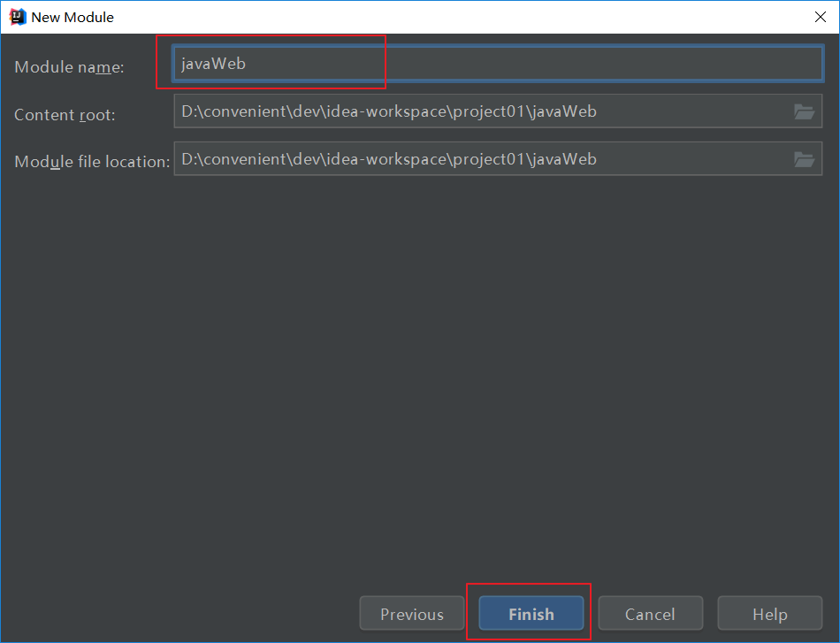
Task: Browse folder for Module file location
Action: 804,159
